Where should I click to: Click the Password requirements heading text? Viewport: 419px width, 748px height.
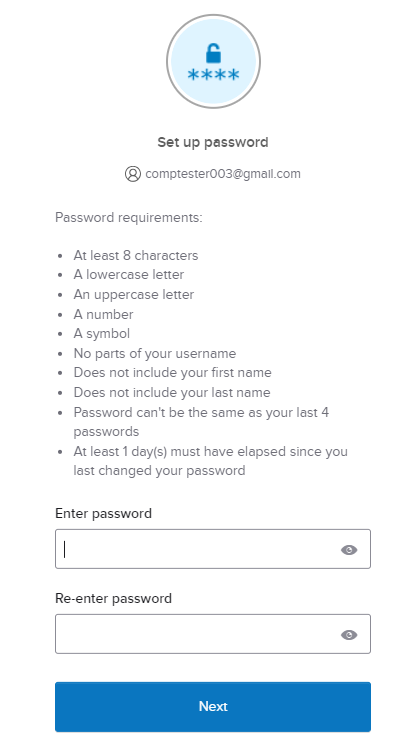click(129, 218)
